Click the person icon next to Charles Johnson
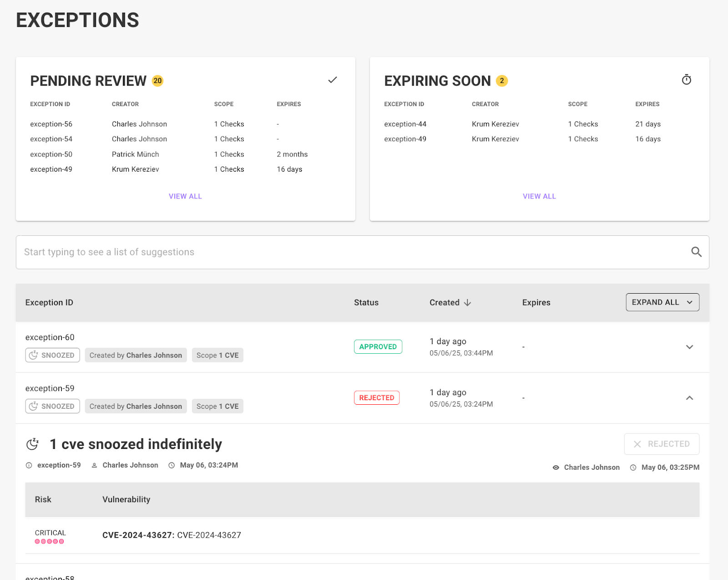 coord(94,465)
